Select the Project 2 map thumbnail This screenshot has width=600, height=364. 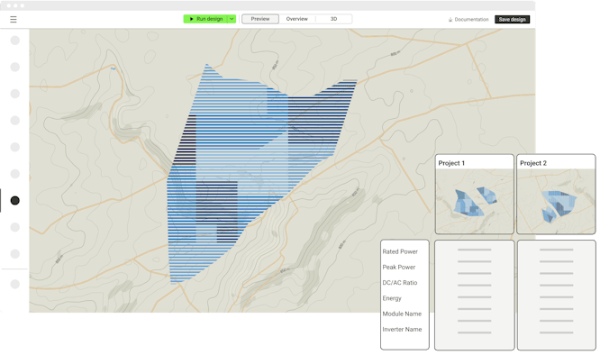(556, 202)
